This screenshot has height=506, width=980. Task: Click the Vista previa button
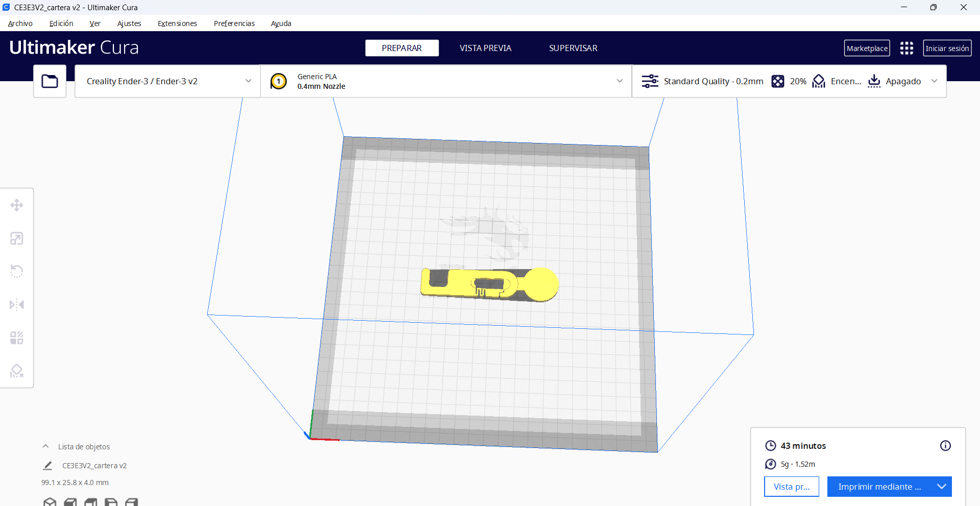tap(792, 487)
